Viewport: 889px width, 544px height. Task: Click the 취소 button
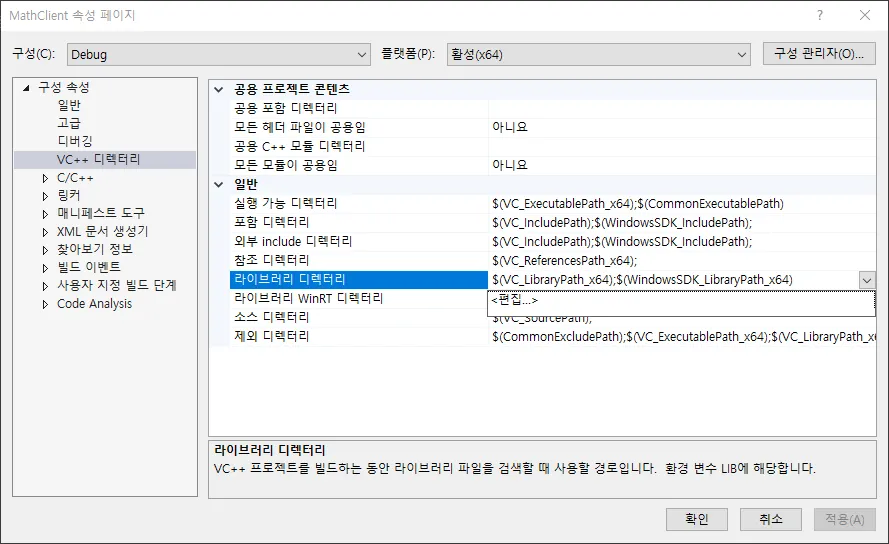771,519
